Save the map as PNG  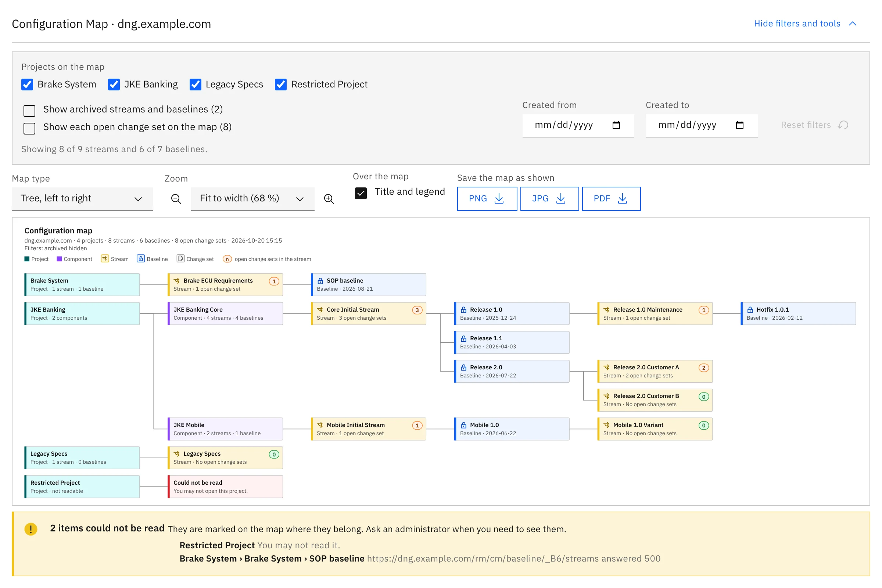487,199
